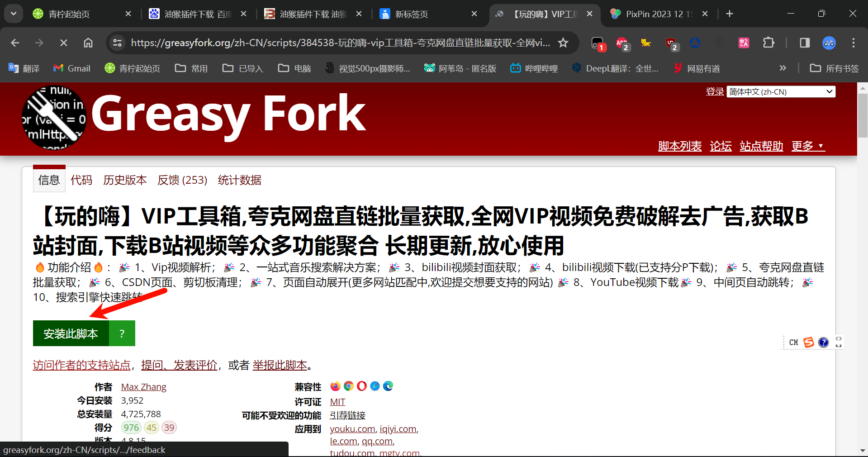Open the 反馈 (253) tab

182,180
